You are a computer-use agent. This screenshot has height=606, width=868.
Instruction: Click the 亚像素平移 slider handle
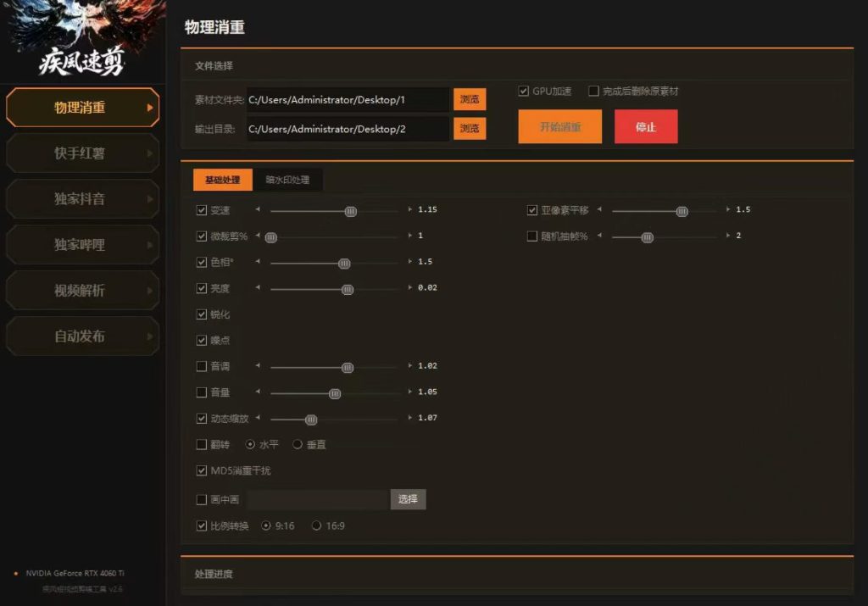coord(682,211)
